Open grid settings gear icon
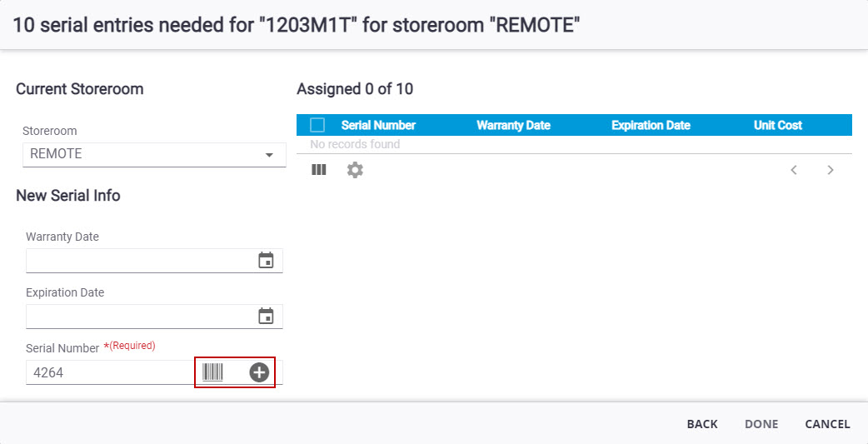The height and width of the screenshot is (444, 868). click(x=355, y=170)
